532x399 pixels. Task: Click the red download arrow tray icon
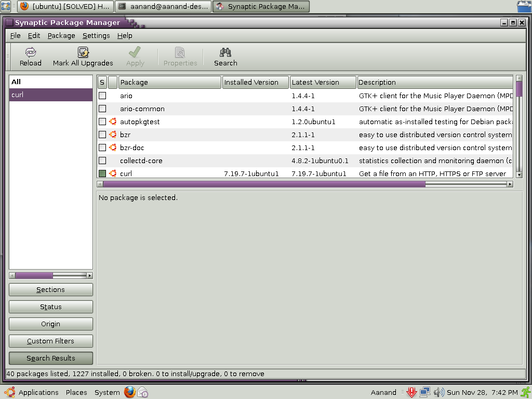coord(411,392)
